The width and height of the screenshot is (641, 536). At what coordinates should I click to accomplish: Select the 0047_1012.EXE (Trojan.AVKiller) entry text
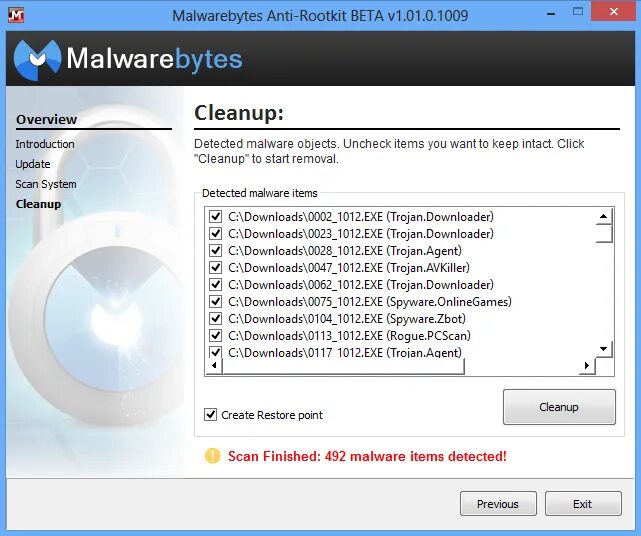pyautogui.click(x=349, y=267)
